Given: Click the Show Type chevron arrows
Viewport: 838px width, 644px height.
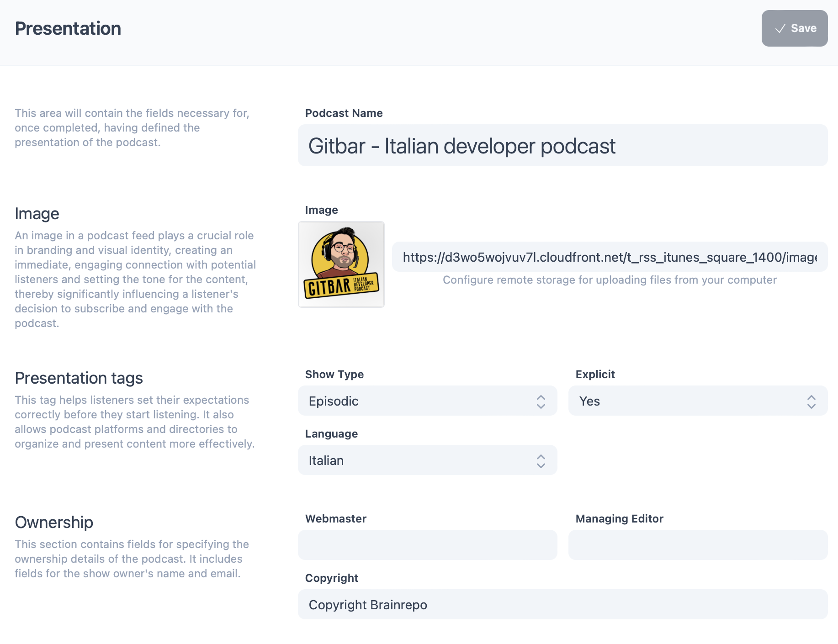Looking at the screenshot, I should [x=541, y=401].
